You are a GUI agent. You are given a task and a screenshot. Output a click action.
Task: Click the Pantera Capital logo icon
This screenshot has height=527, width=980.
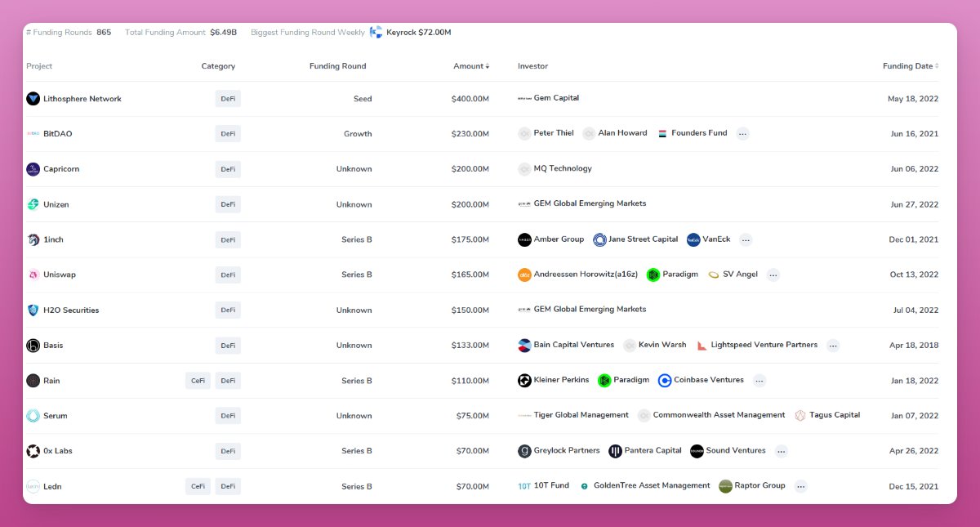tap(615, 451)
